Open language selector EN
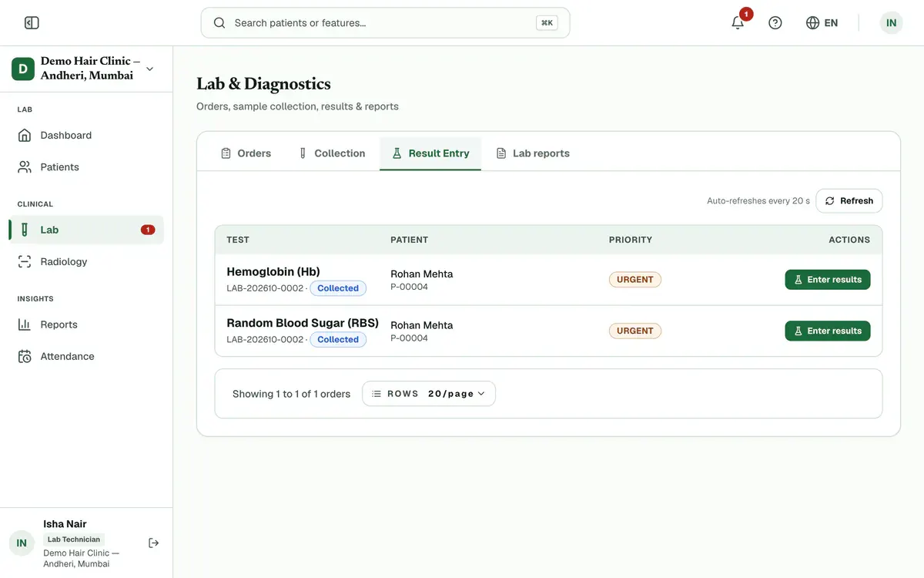924x578 pixels. click(822, 23)
